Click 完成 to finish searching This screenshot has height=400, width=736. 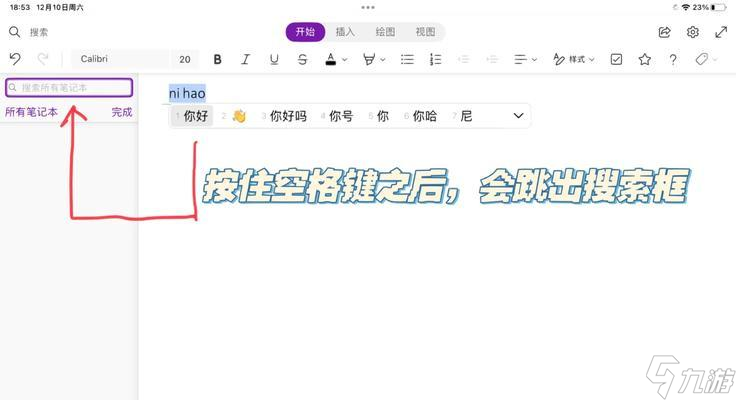coord(122,112)
